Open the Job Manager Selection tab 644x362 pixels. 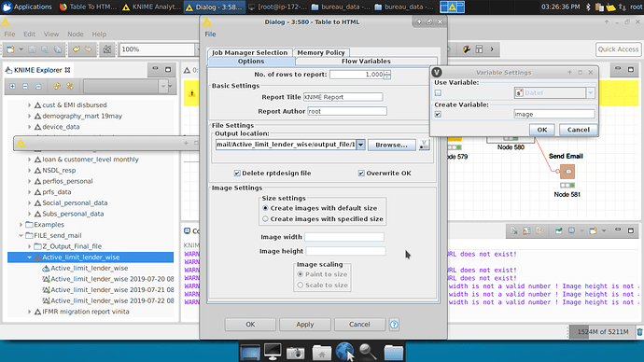click(x=250, y=52)
